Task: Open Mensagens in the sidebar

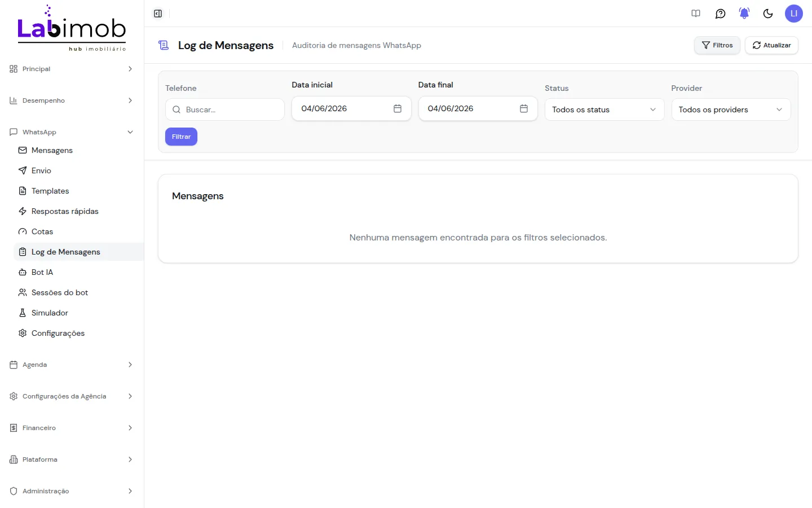Action: (78, 150)
